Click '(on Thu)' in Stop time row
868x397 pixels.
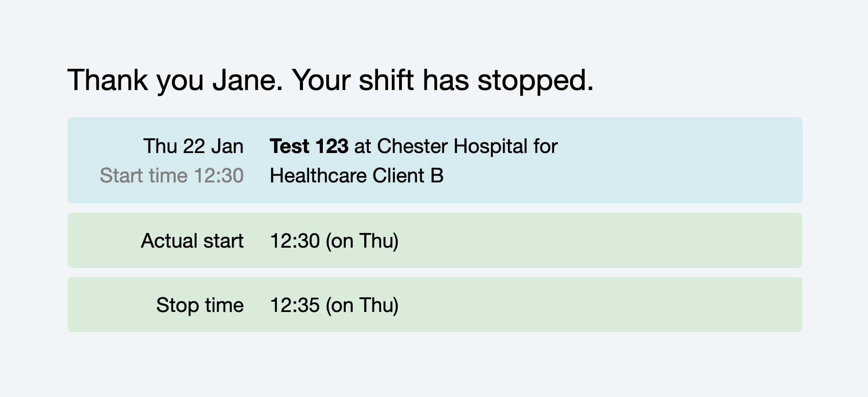pyautogui.click(x=362, y=305)
